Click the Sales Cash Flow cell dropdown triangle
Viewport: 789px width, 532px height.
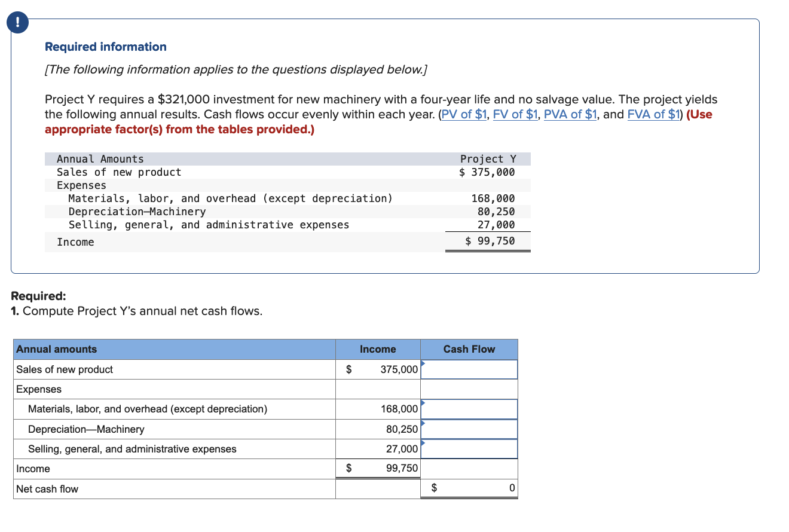423,363
